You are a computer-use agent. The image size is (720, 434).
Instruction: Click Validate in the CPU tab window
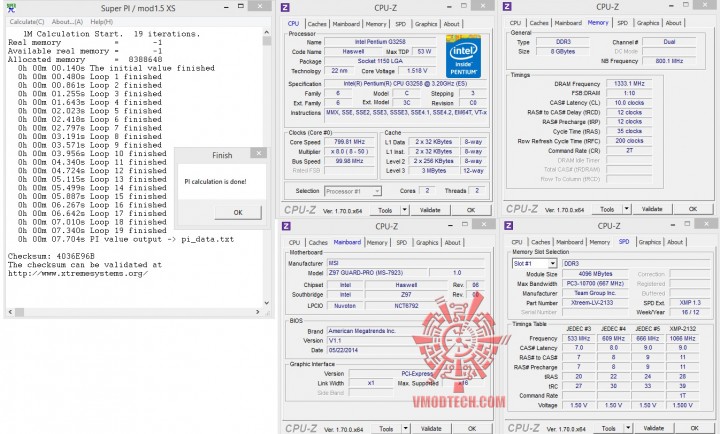click(x=430, y=210)
